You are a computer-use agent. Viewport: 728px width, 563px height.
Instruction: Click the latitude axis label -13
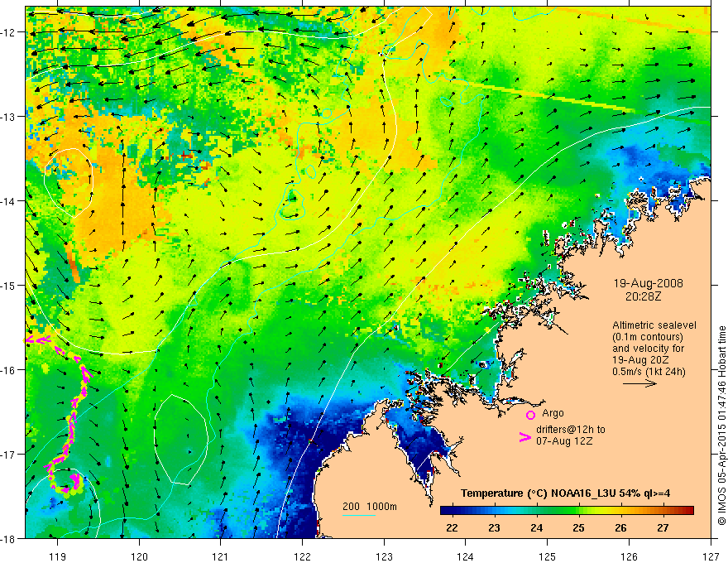pos(8,117)
